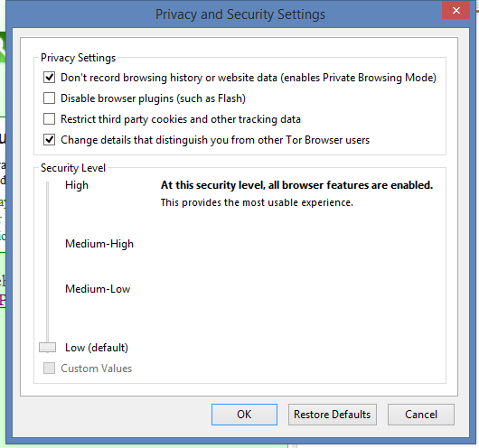
Task: Confirm settings with the OK button
Action: 244,415
